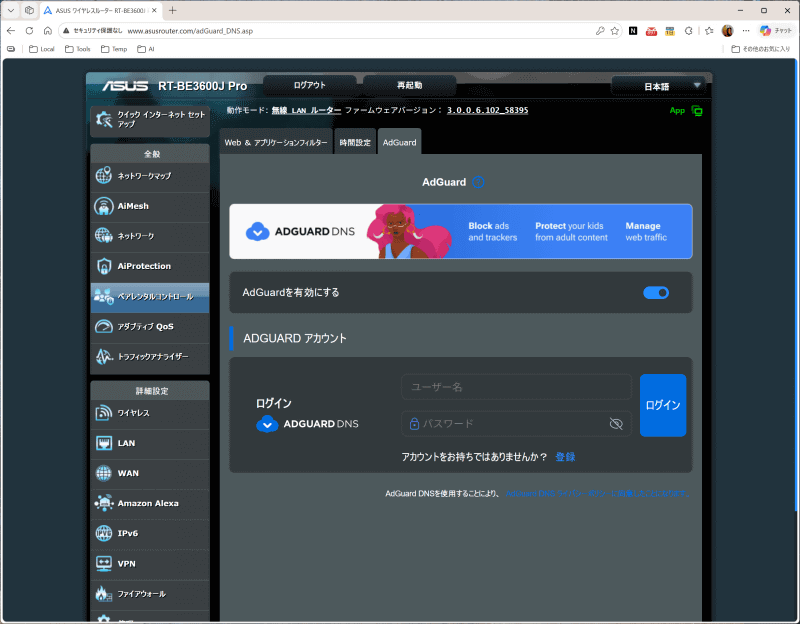Viewport: 800px width, 624px height.
Task: Click the AdGuard DNS banner image
Action: (461, 231)
